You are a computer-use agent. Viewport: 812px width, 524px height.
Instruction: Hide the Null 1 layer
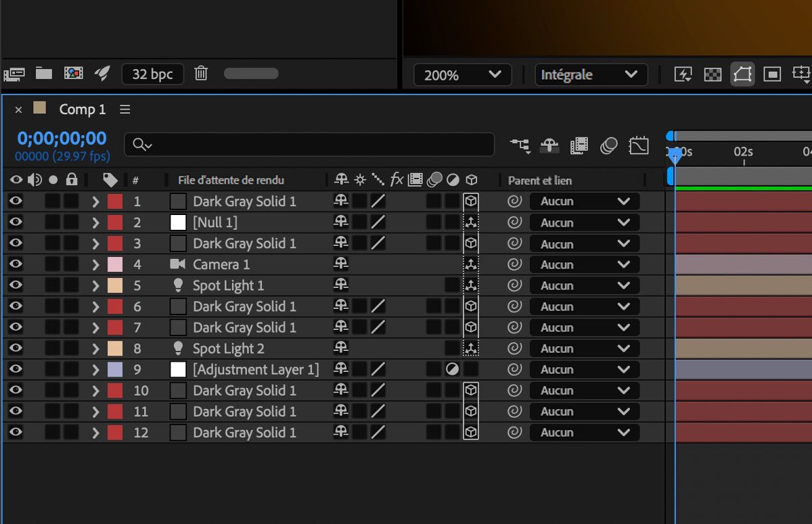tap(16, 222)
